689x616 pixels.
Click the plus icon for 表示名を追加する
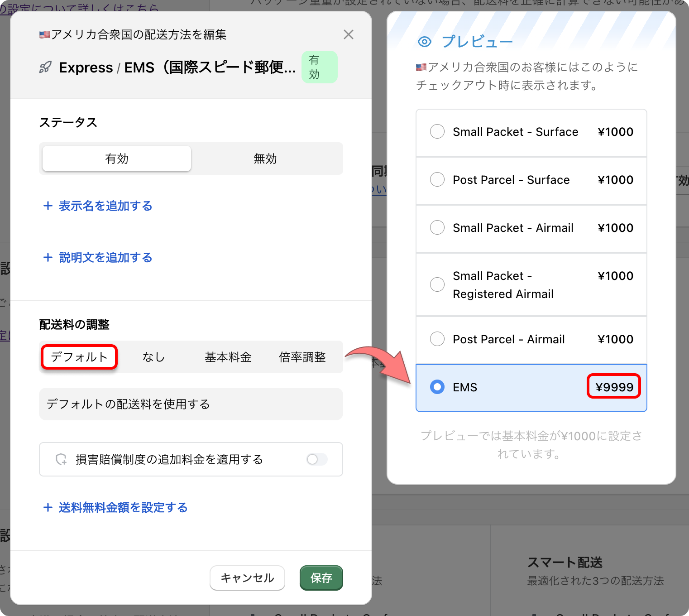tap(48, 206)
